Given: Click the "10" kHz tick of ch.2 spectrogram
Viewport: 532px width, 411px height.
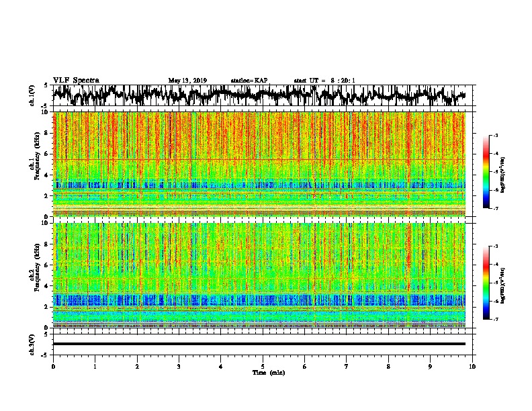Looking at the screenshot, I should pos(45,223).
